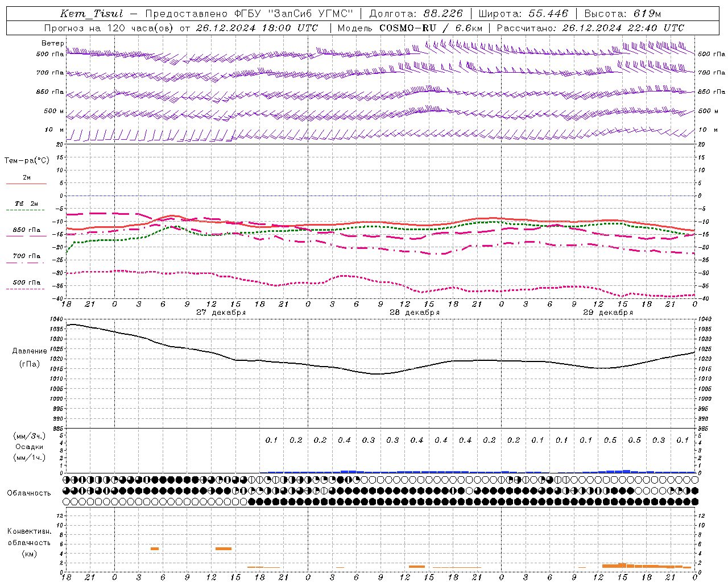Click the 29 декабря date label

tap(608, 313)
